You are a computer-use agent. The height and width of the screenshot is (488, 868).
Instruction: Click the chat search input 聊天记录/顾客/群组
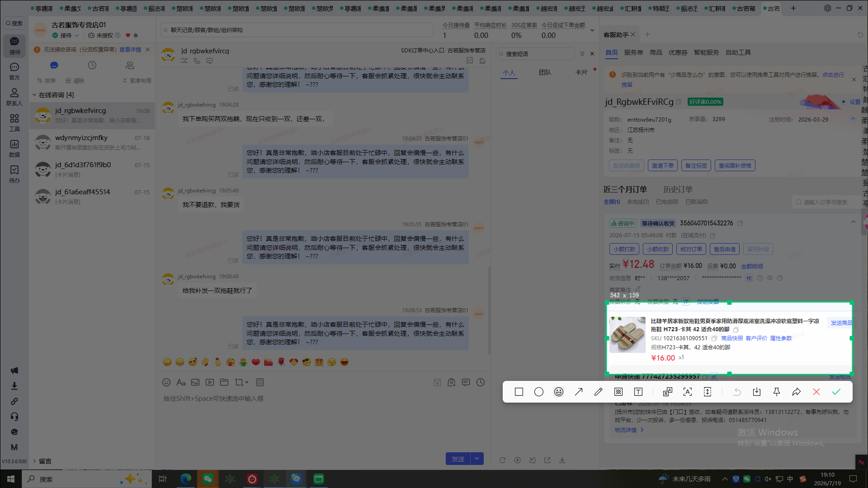pos(297,30)
